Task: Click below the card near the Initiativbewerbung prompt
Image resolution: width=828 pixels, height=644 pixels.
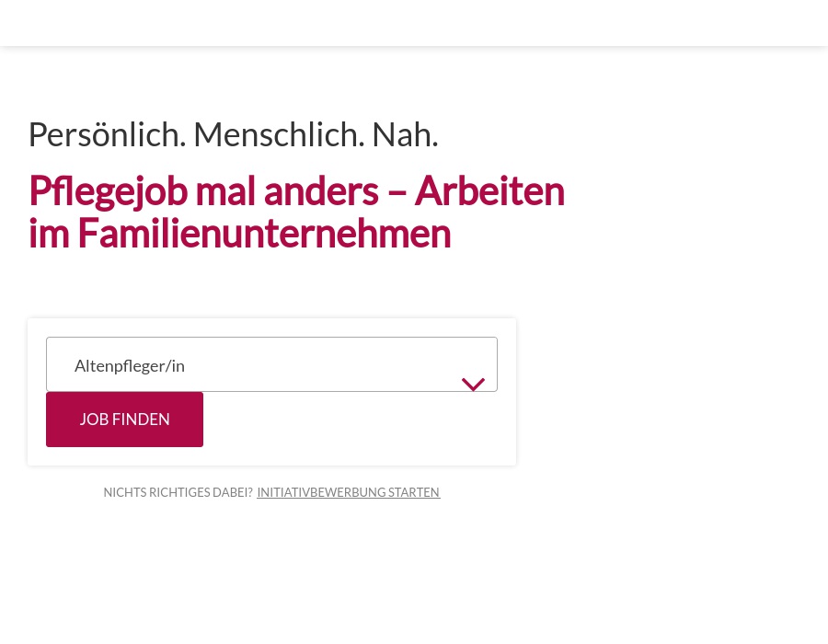Action: point(271,492)
